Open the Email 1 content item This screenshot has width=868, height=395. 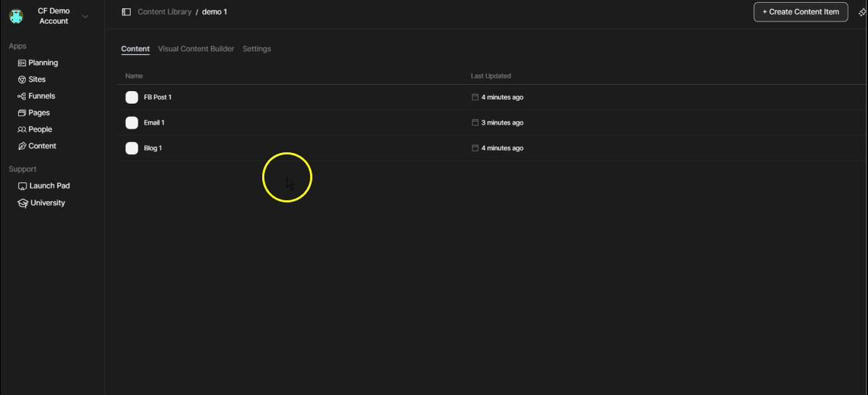click(x=154, y=122)
